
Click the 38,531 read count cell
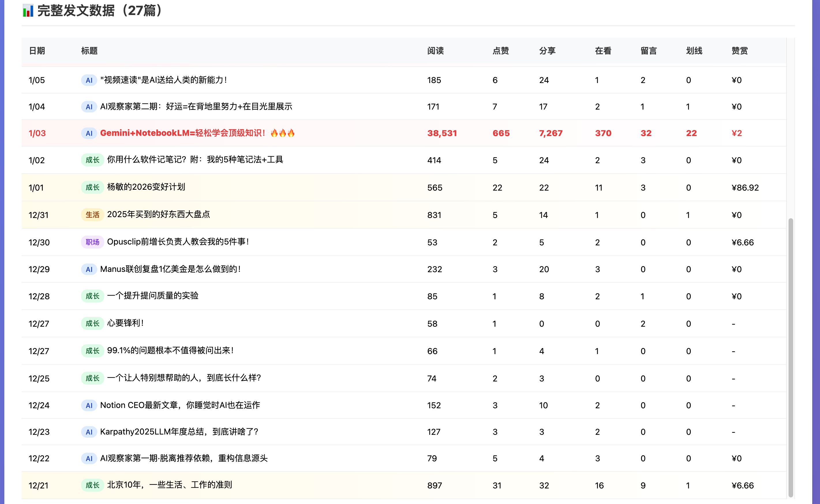[x=442, y=133]
